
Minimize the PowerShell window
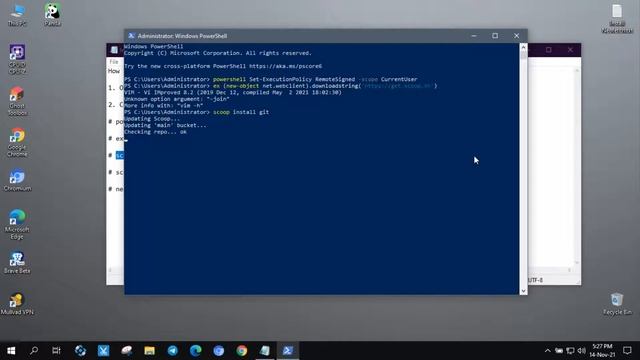point(474,36)
